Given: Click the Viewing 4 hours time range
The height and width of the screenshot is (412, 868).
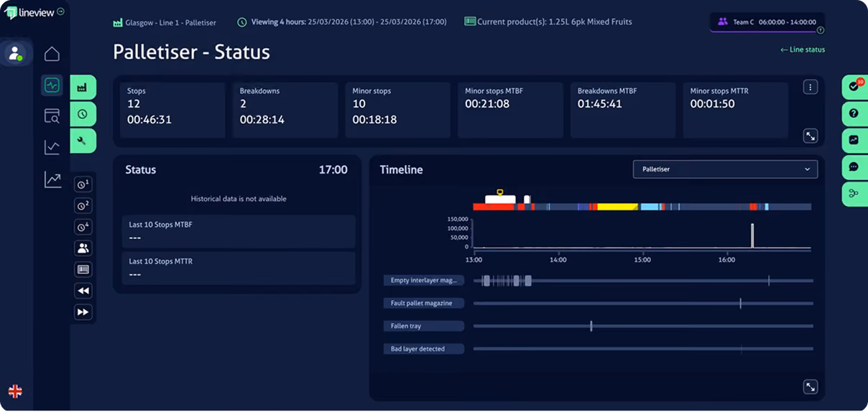Looking at the screenshot, I should point(341,22).
